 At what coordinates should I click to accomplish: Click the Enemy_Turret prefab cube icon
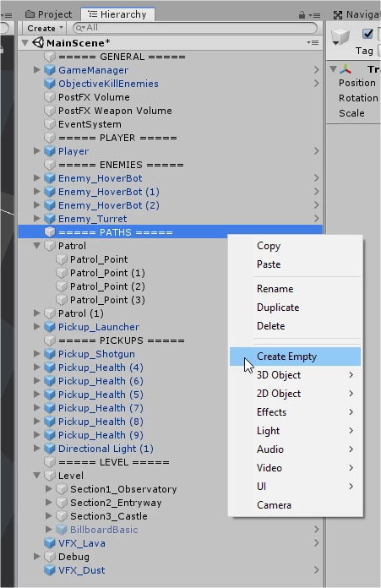(x=50, y=219)
